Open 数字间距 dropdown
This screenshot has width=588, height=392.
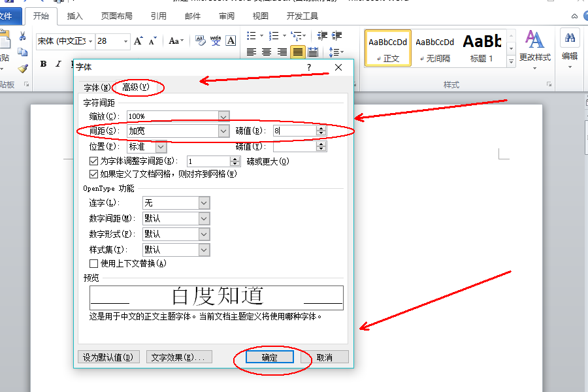tap(204, 218)
